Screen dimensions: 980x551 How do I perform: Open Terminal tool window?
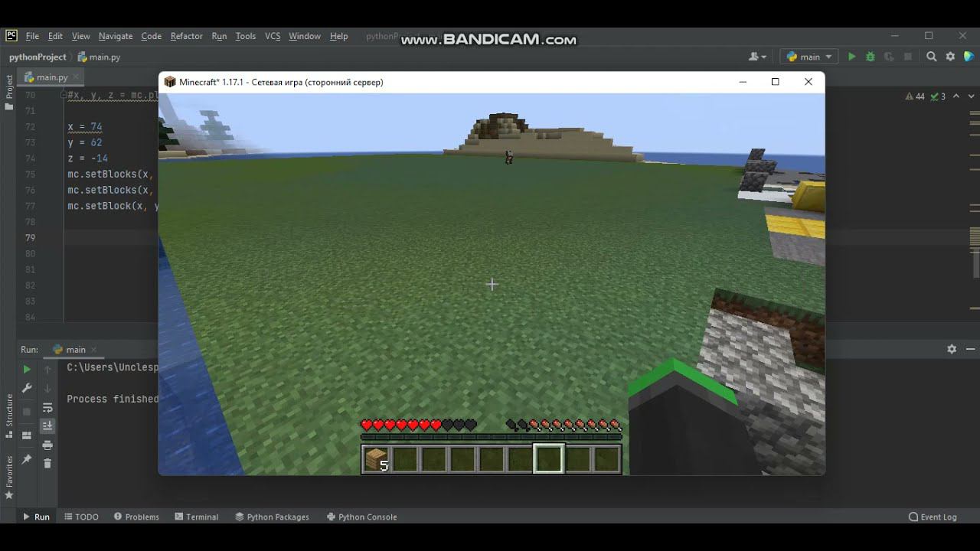pos(196,517)
